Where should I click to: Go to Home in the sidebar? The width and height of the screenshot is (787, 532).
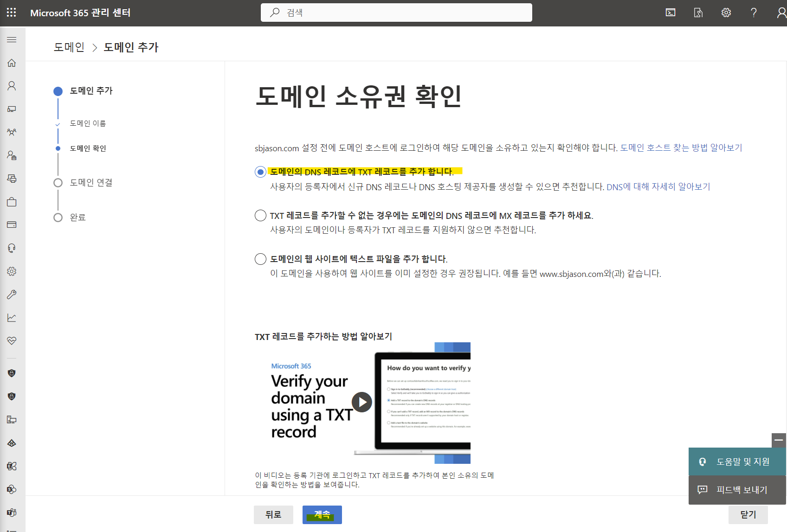12,63
